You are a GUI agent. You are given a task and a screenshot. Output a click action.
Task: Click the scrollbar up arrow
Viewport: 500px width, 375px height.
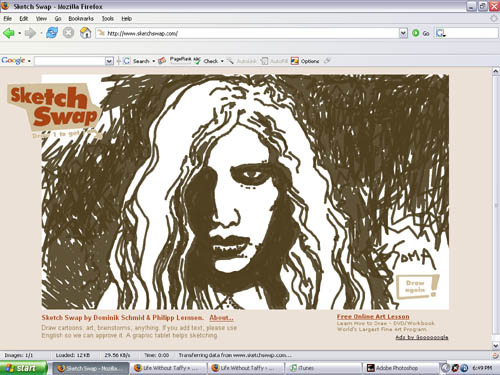tap(496, 71)
